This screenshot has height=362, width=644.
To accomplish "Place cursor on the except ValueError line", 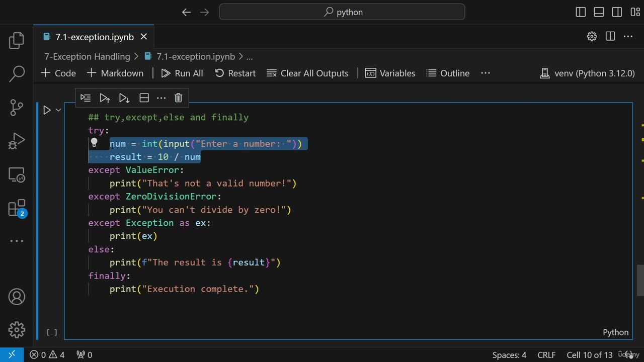I will click(136, 170).
